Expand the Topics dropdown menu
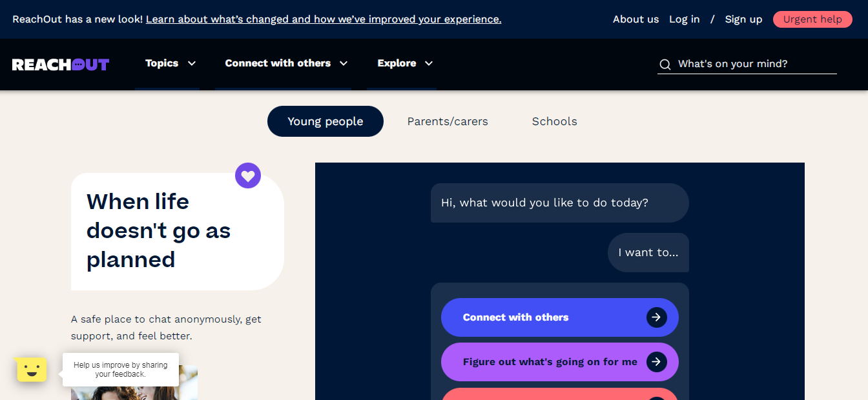Screen dimensions: 868x400 (170, 63)
